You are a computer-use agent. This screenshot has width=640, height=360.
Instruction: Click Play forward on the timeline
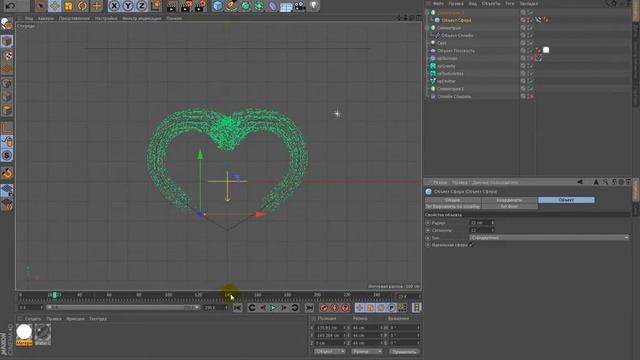[x=273, y=308]
